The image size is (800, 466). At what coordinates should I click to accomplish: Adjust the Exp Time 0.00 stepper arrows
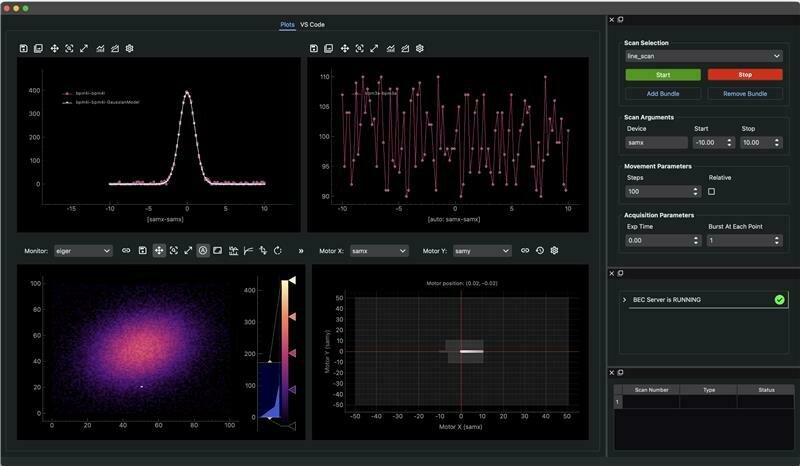(695, 240)
